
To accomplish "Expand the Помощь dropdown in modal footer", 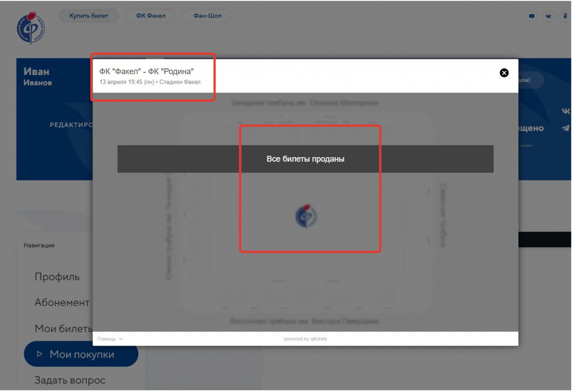I will click(x=110, y=339).
